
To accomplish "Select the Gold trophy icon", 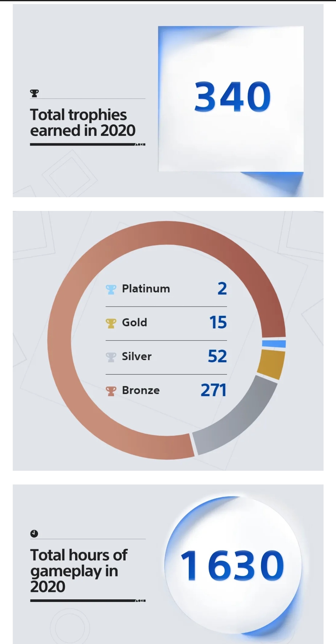I will coord(111,323).
